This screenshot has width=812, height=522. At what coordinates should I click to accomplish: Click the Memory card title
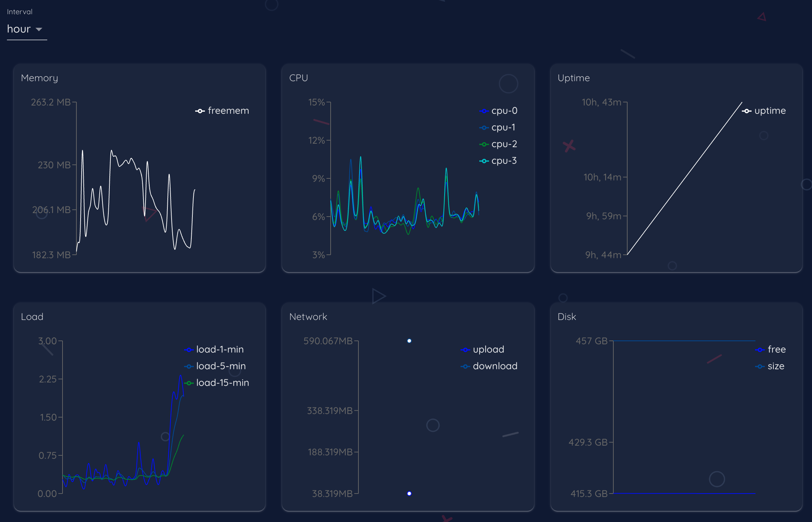point(39,78)
